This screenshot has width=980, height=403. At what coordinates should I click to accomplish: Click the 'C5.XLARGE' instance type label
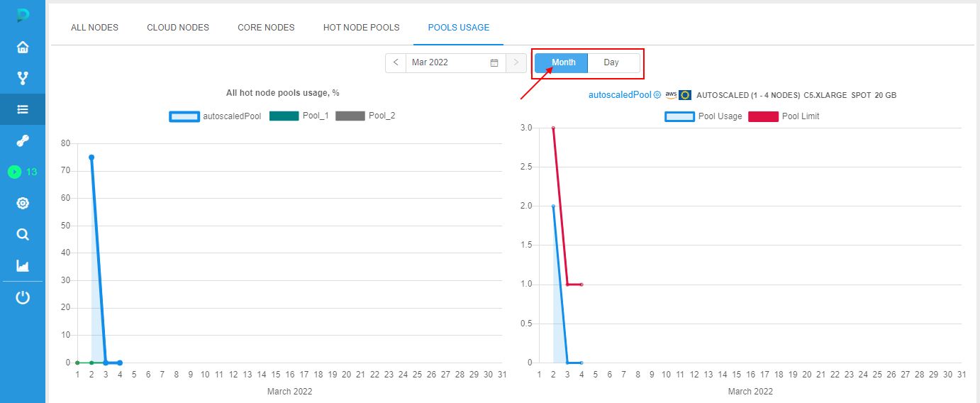point(825,95)
